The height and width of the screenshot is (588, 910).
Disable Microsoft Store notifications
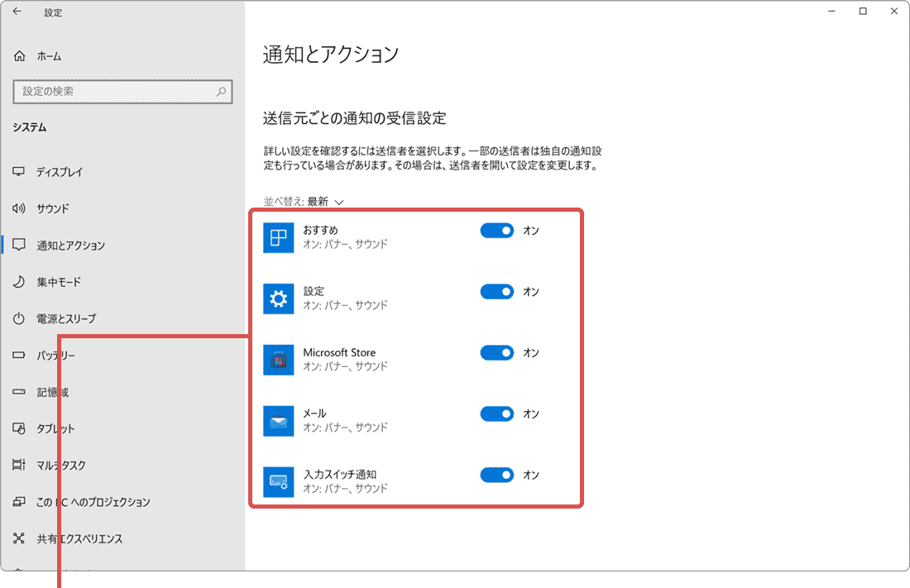point(496,352)
